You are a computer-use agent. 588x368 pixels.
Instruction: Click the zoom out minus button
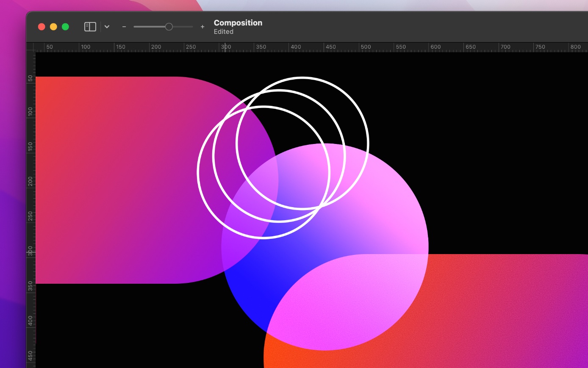tap(124, 27)
